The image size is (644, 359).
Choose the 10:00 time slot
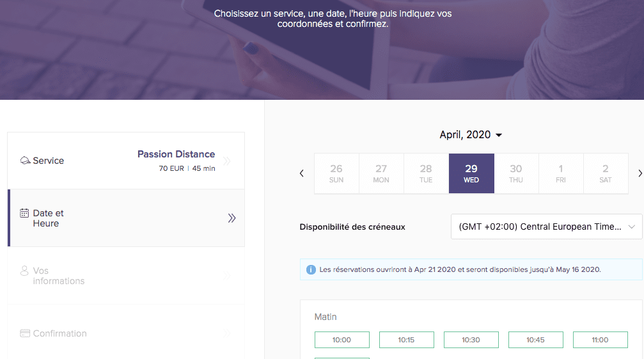[342, 340]
